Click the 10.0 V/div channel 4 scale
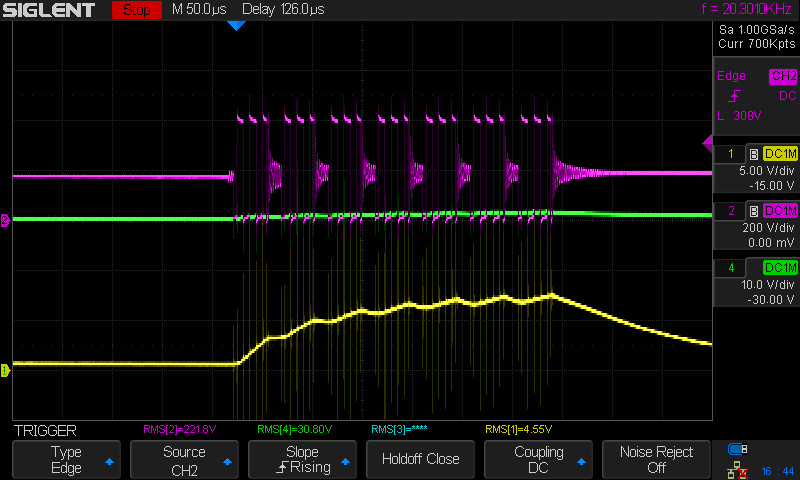 [767, 285]
